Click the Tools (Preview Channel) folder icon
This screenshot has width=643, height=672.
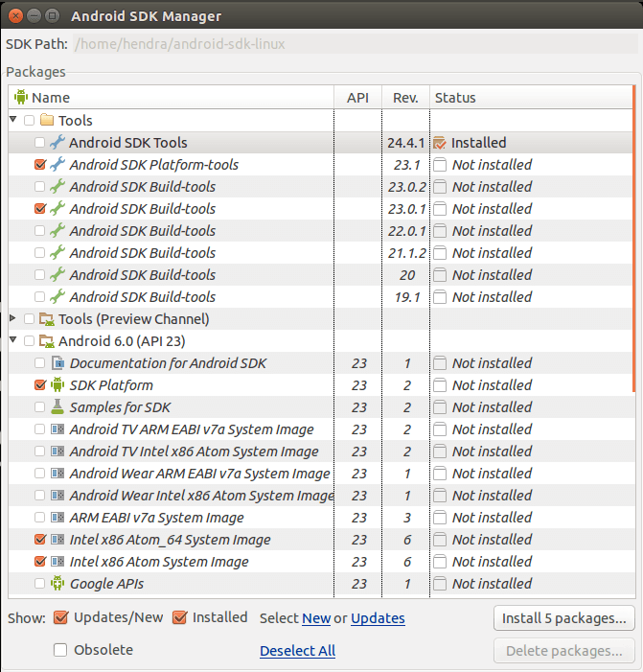47,319
